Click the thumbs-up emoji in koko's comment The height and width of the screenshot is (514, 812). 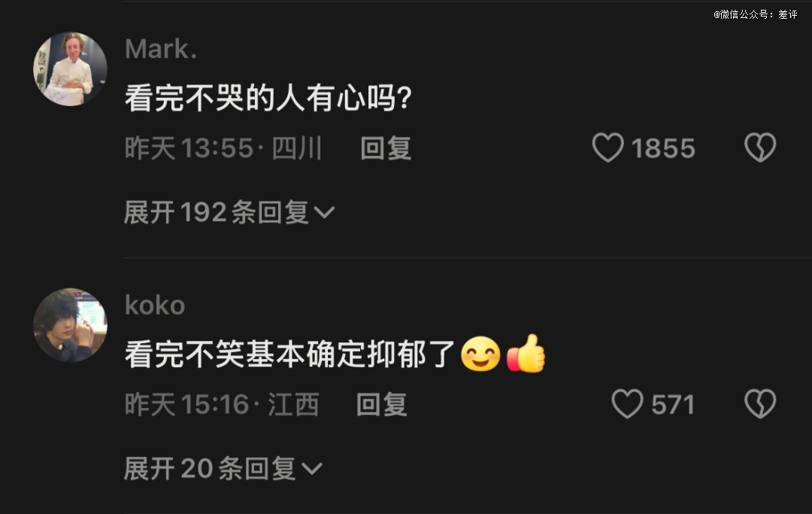point(526,354)
